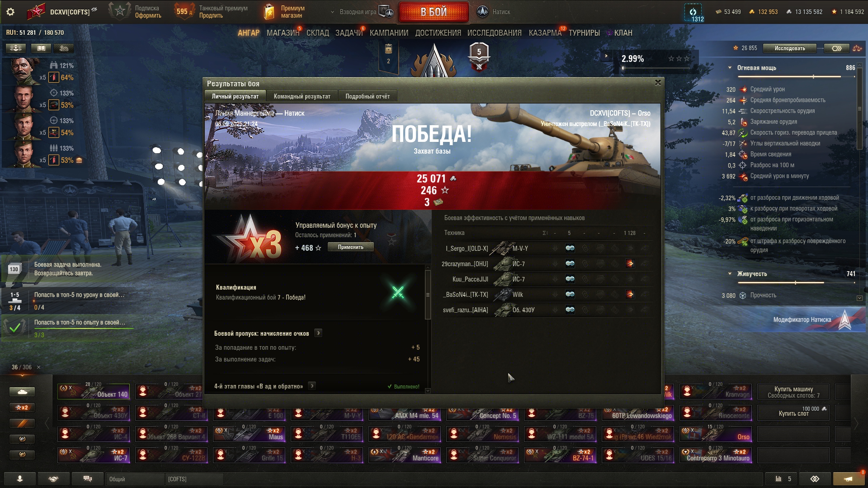Open the contacts icon in bottom bar

pyautogui.click(x=20, y=479)
